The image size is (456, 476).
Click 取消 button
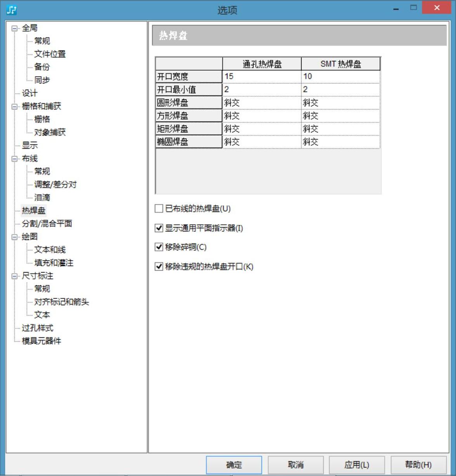click(x=296, y=465)
